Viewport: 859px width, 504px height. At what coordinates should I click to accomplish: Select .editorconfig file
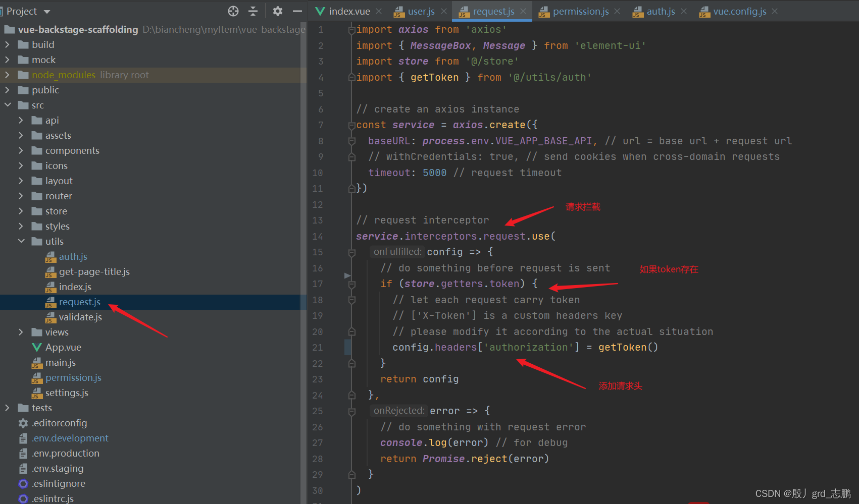59,423
